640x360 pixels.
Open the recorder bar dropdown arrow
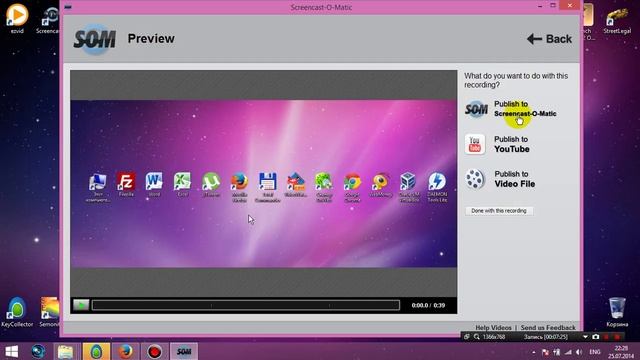click(x=585, y=337)
